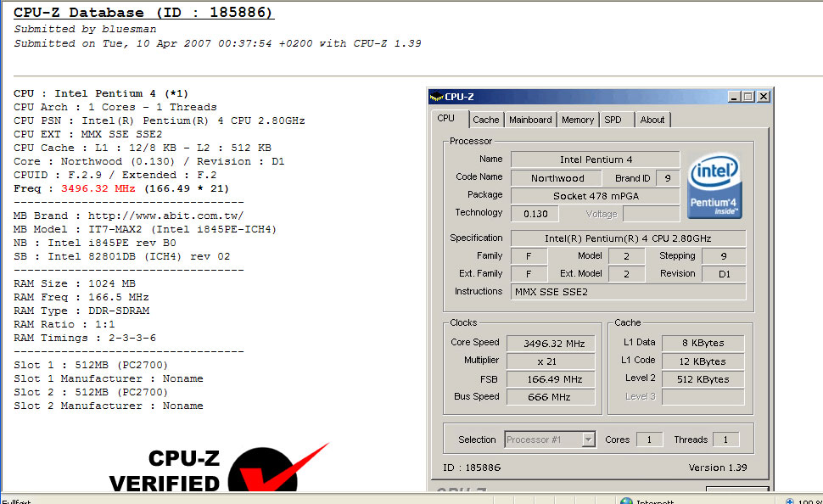Click the Revision field value D1
This screenshot has height=504, width=823.
coord(724,274)
